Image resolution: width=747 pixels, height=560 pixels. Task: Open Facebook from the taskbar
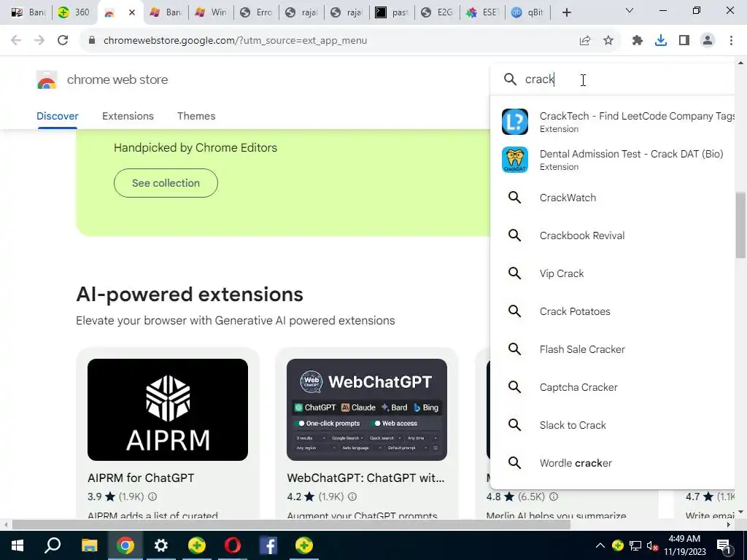[268, 545]
